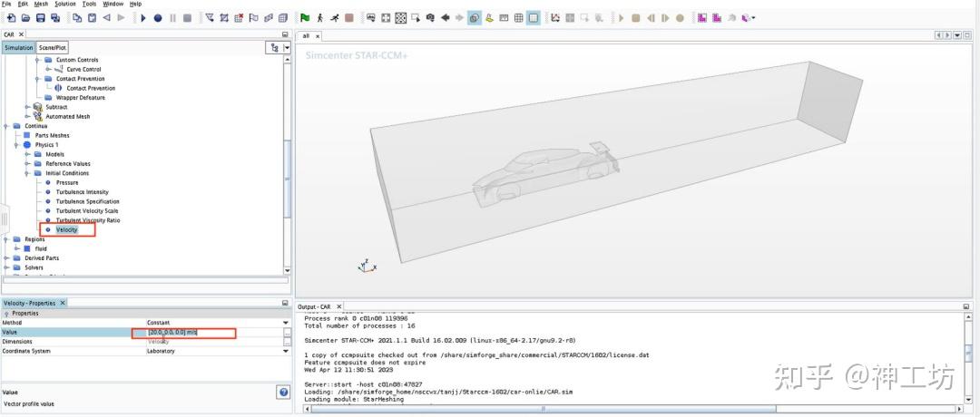This screenshot has height=417, width=980.
Task: Click the running figure Run icon
Action: pos(335,18)
